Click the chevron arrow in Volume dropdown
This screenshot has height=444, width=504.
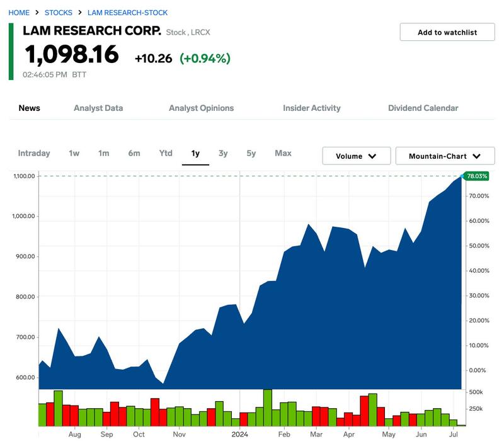(x=372, y=156)
